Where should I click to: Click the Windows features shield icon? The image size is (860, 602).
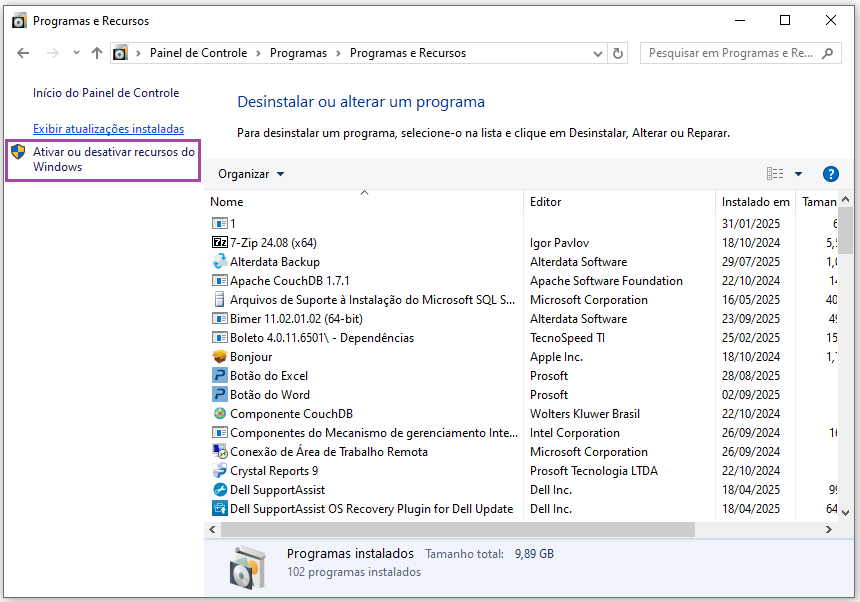18,152
